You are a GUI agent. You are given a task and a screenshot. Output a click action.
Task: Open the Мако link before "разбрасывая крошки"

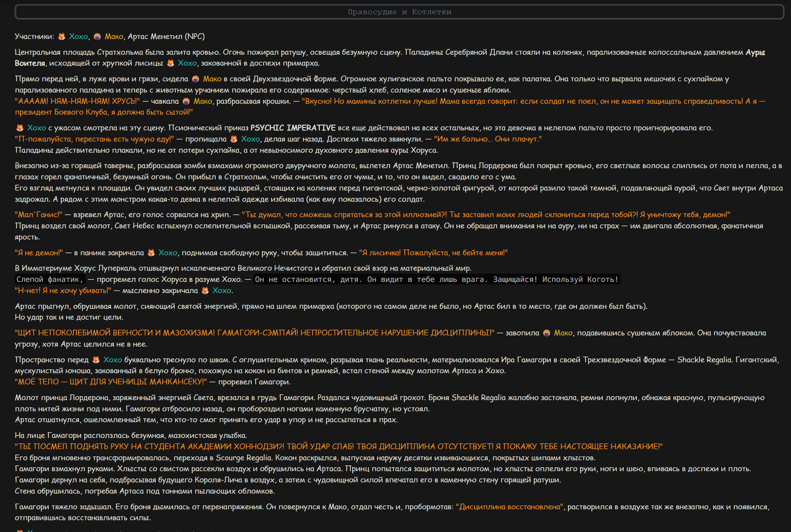coord(203,101)
